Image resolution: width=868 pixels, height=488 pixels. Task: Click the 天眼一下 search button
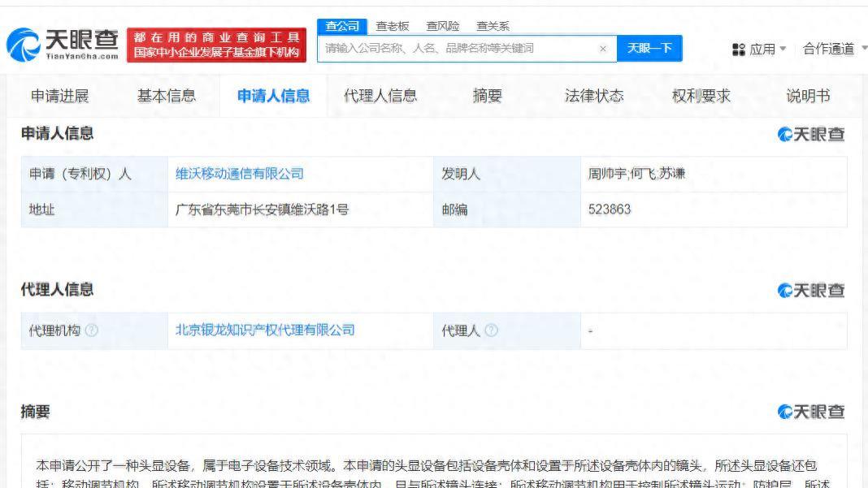pos(649,49)
